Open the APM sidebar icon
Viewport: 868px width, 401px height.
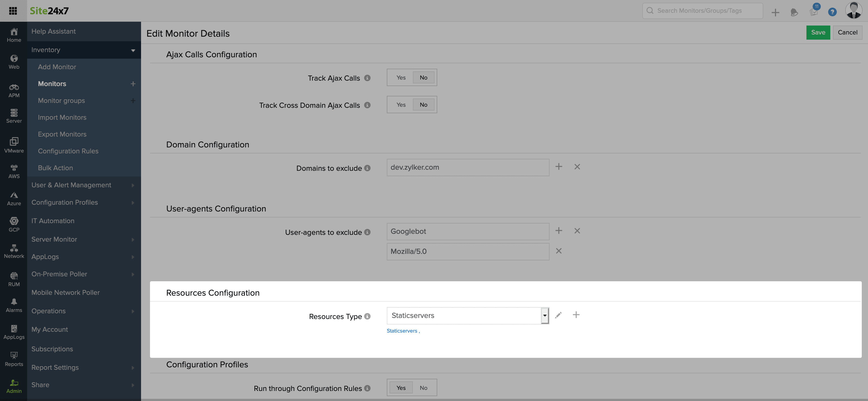tap(14, 90)
